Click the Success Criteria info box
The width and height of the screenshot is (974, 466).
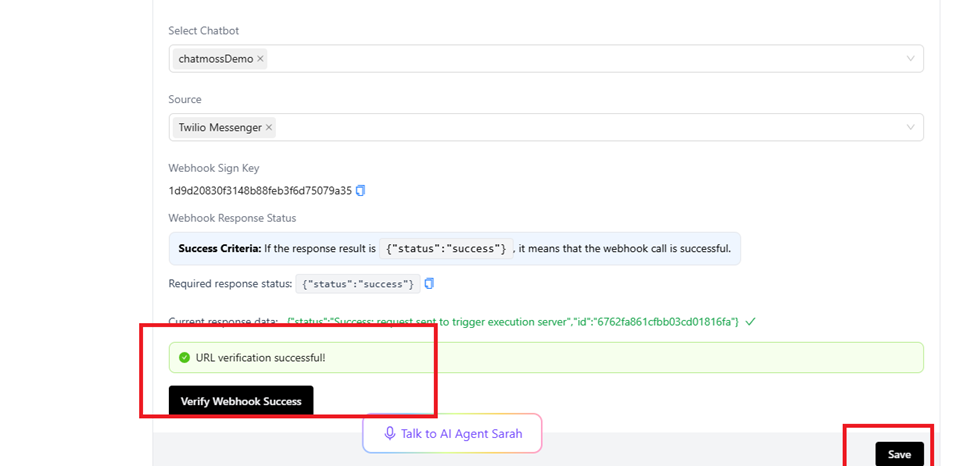coord(454,248)
